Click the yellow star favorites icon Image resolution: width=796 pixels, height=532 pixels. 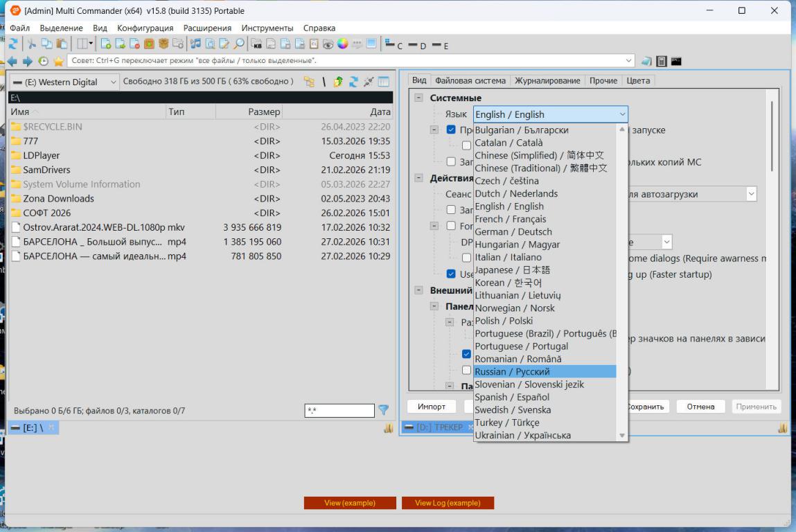point(59,61)
